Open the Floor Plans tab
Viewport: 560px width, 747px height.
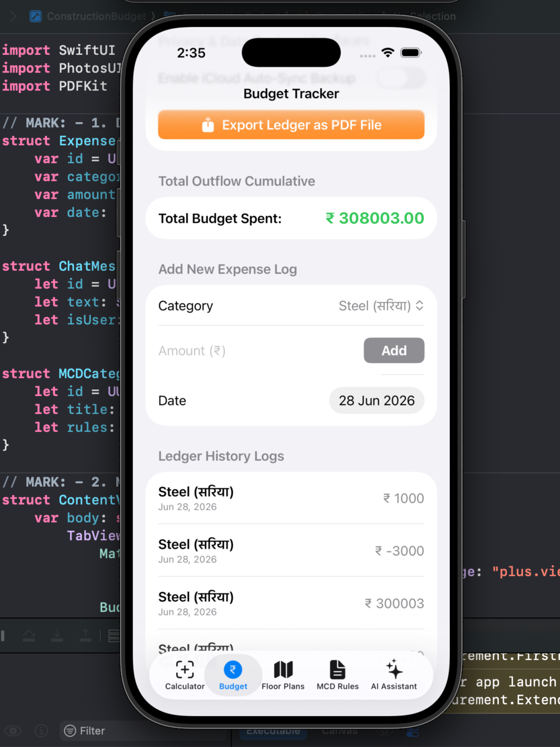tap(283, 676)
